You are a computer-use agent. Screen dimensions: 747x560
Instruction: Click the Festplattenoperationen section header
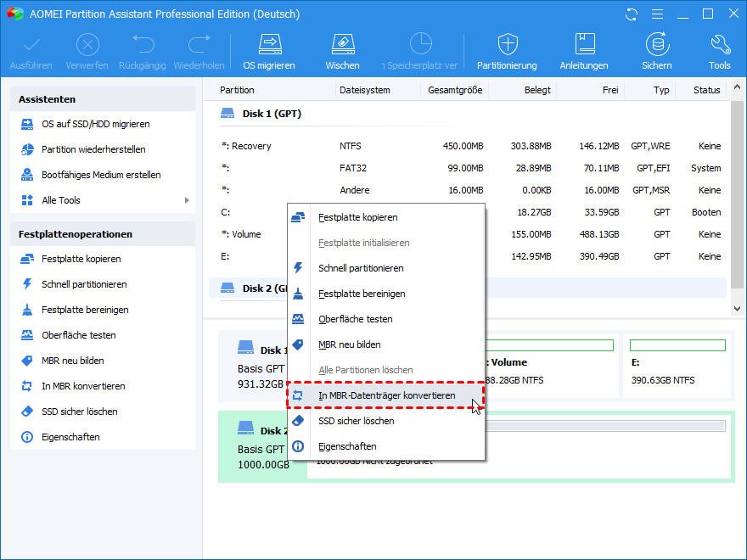[x=103, y=234]
